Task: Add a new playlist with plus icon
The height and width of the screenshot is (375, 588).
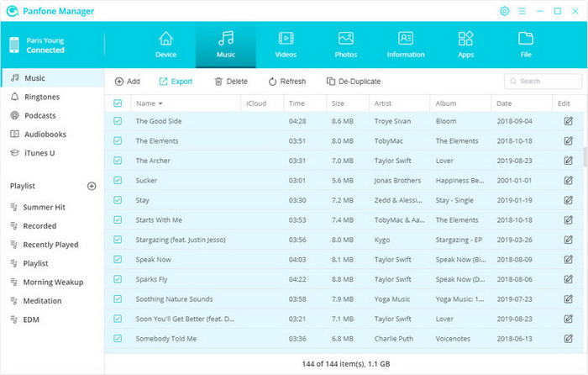Action: 92,186
